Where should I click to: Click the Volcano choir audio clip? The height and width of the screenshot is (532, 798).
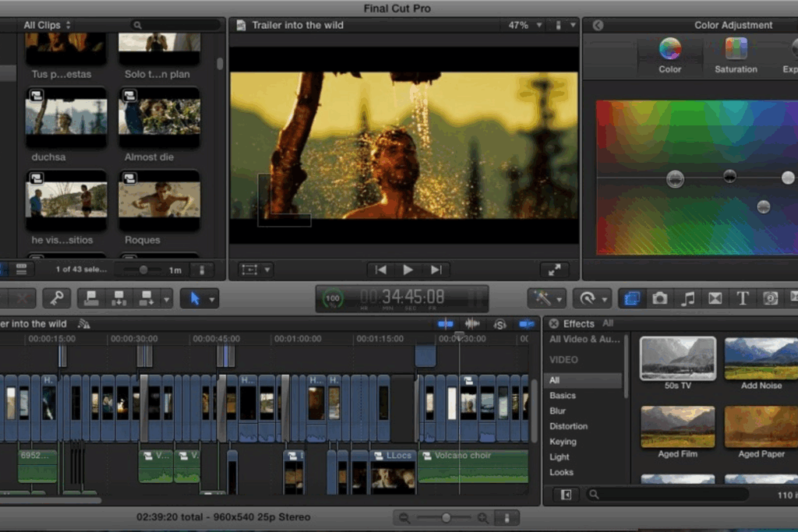(473, 465)
